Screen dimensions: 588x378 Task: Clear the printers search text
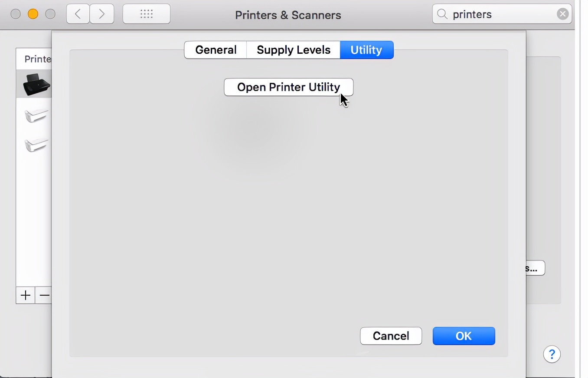click(562, 14)
